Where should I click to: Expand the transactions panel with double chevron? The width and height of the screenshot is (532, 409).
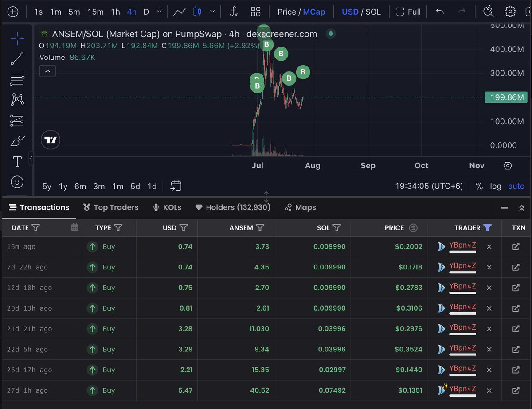[x=522, y=208]
